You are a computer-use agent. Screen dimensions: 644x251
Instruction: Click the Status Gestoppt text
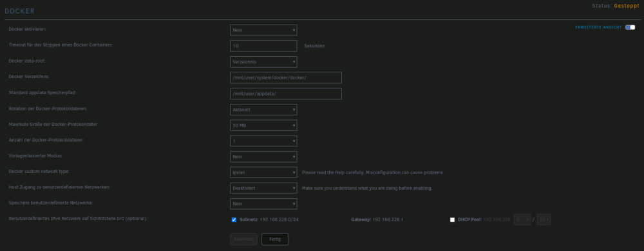616,6
